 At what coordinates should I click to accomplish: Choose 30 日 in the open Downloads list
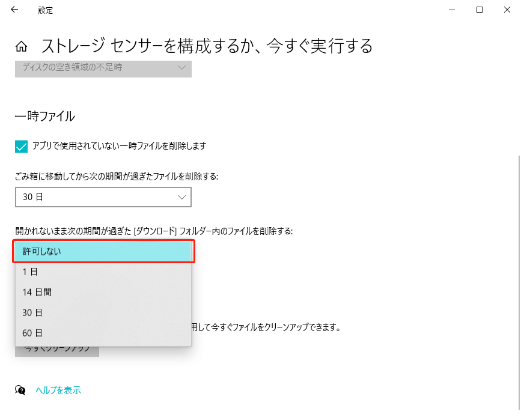click(x=103, y=312)
